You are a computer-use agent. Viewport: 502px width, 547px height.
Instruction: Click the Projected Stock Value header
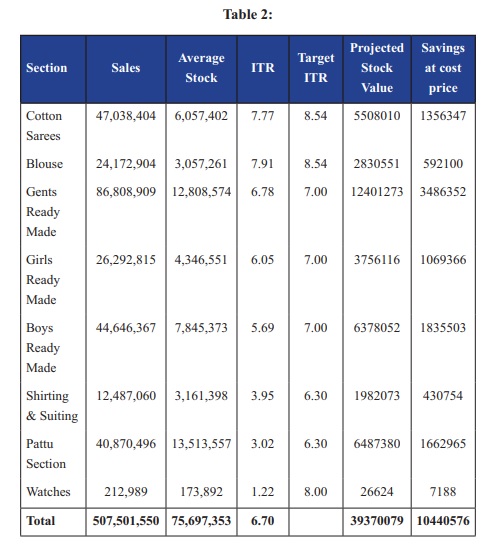click(377, 68)
